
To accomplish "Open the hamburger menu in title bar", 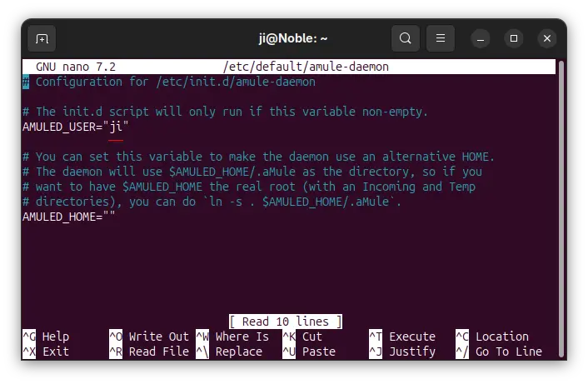I will point(441,38).
